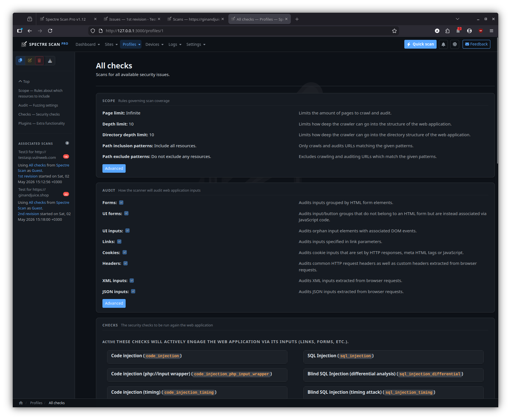Open Firefox view tab icon
Viewport: 511px width, 420px height.
(x=30, y=19)
